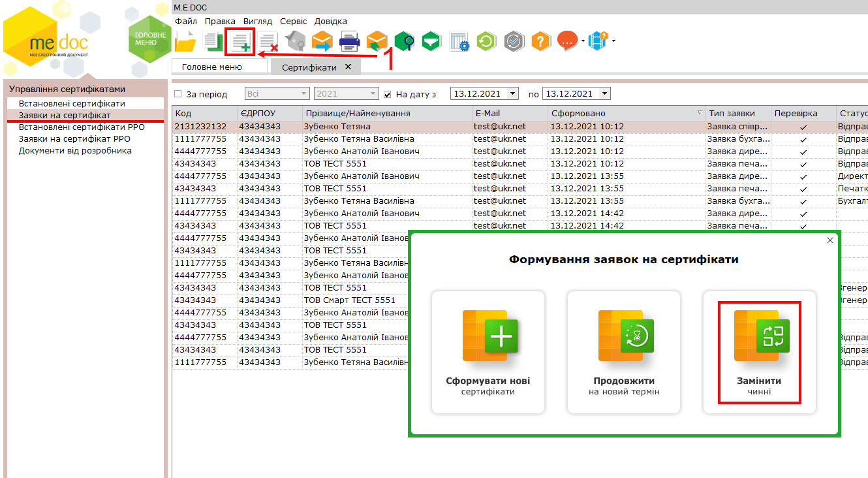
Task: Click the delete request icon with red cross
Action: 268,42
